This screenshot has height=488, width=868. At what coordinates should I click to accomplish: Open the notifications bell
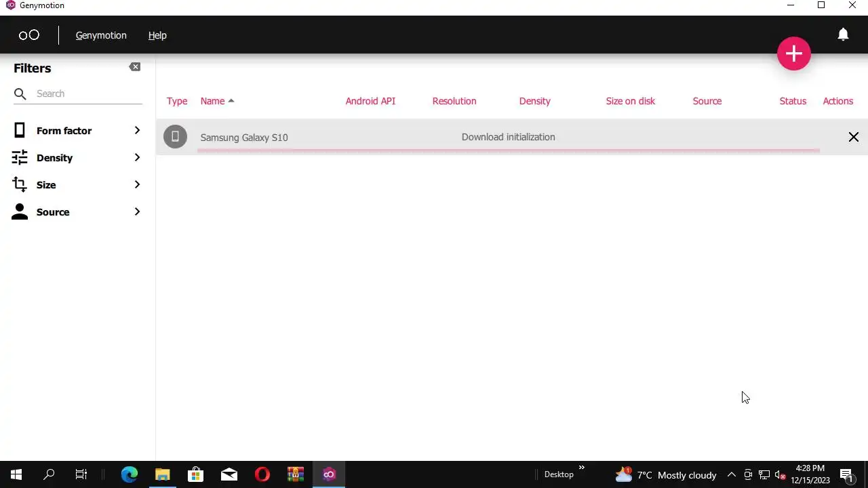coord(843,35)
